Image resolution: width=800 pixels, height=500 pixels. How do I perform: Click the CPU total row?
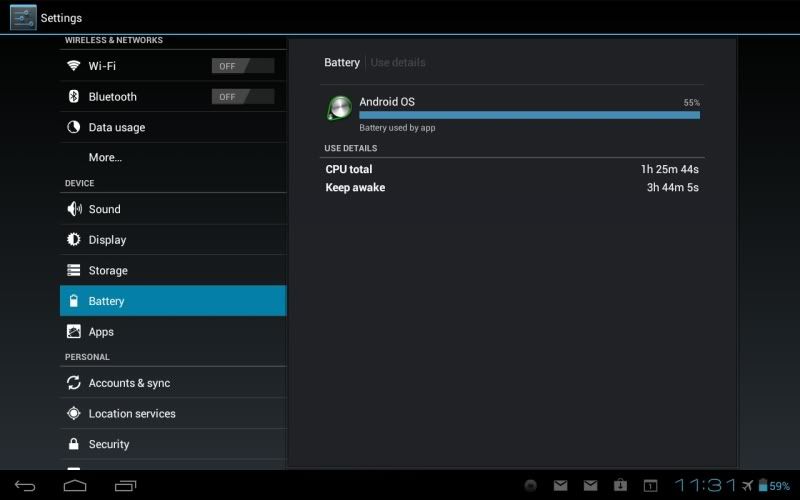512,169
